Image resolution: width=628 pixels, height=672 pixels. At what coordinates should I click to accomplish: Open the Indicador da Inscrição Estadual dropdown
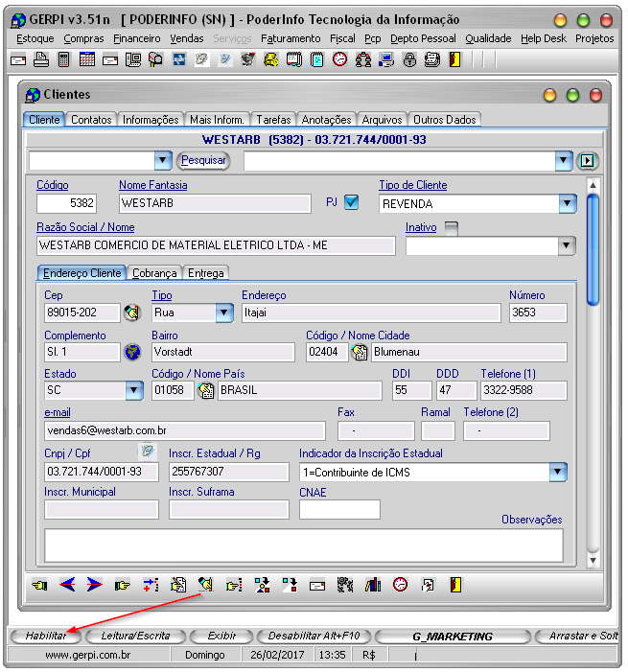(558, 472)
